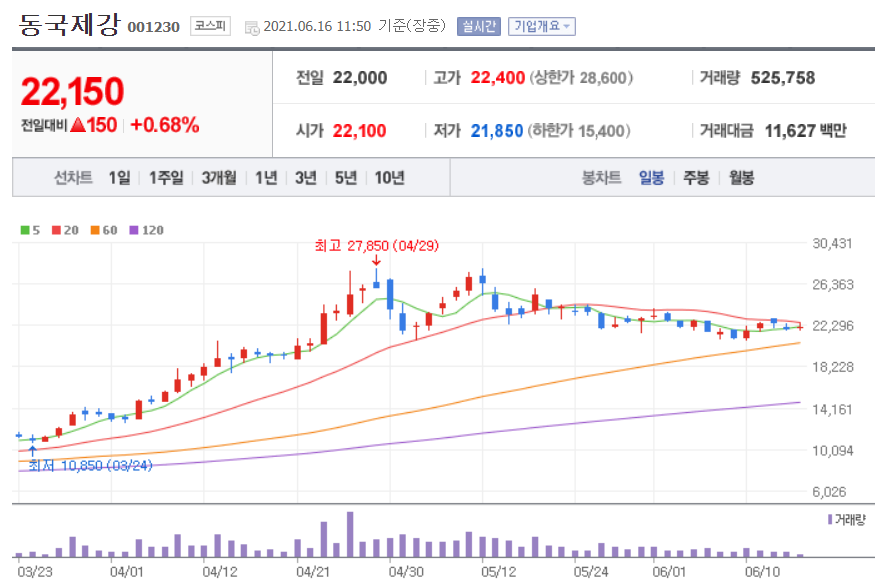875x585 pixels.
Task: Click the 고가 22,400 high price value
Action: [x=497, y=78]
